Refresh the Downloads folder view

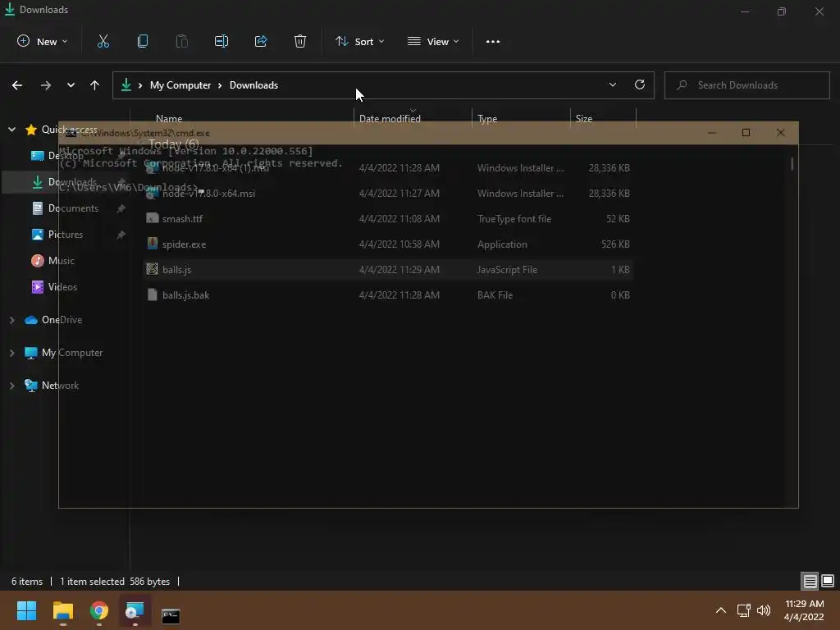[x=640, y=84]
